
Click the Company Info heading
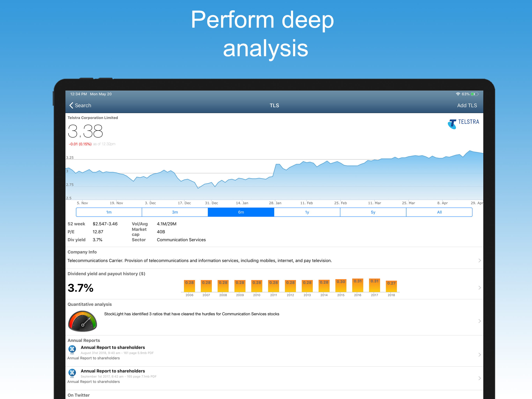tap(82, 252)
